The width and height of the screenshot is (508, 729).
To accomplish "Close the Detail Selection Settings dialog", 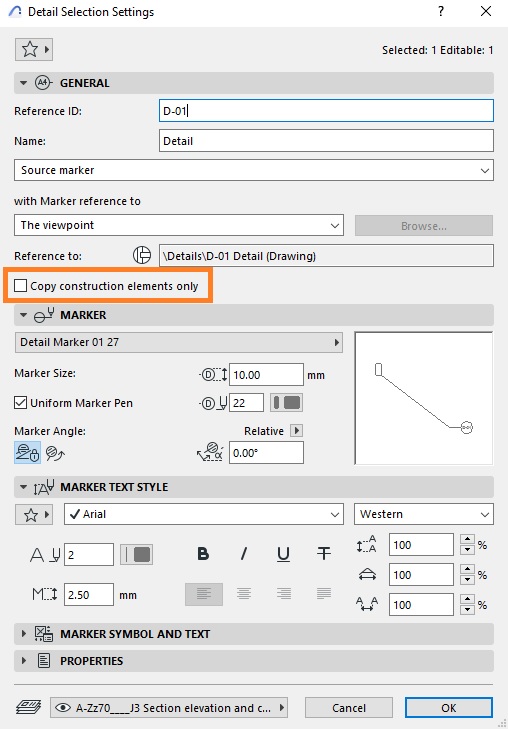I will [x=486, y=11].
